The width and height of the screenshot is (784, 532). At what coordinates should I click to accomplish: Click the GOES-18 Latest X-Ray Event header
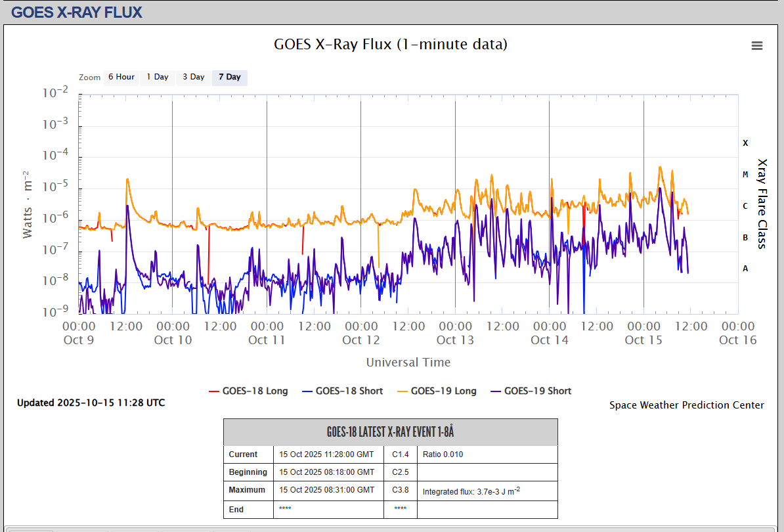click(391, 432)
